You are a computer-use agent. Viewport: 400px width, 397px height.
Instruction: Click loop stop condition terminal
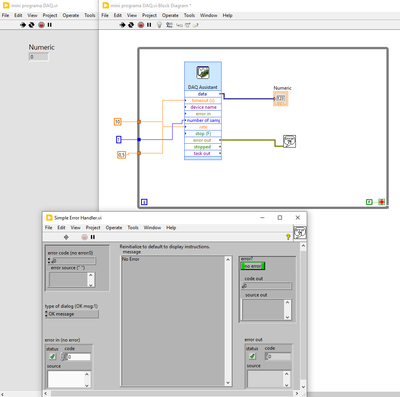pos(381,202)
